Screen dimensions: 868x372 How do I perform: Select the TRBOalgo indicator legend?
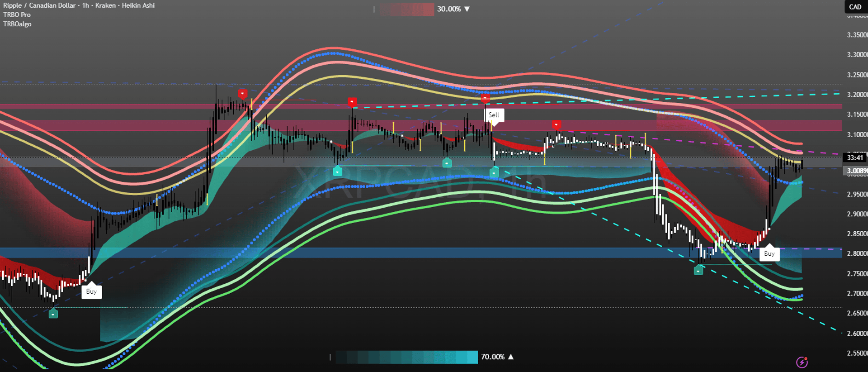[18, 24]
